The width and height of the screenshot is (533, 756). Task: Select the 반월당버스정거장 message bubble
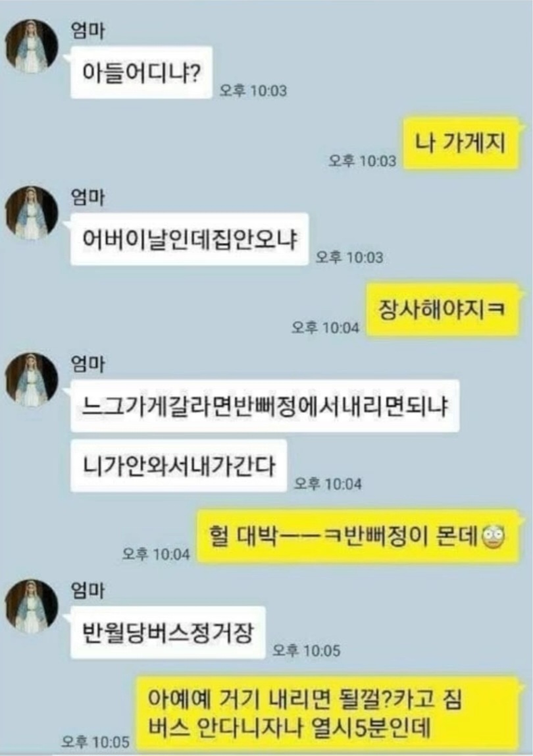(168, 633)
